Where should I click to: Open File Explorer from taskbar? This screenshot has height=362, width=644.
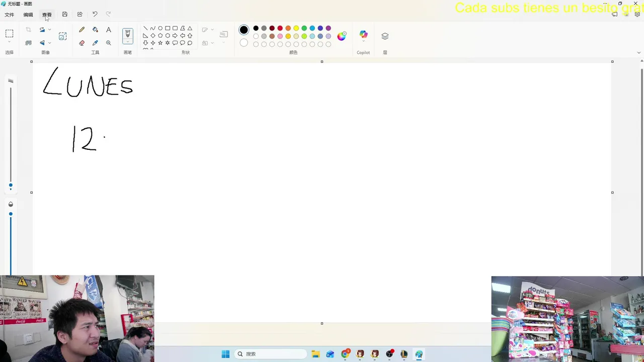pos(315,354)
